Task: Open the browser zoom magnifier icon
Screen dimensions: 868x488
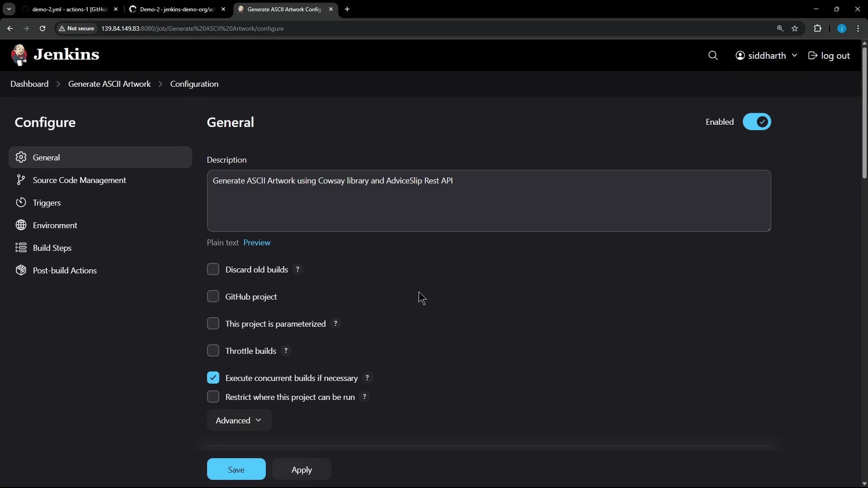Action: (x=780, y=28)
